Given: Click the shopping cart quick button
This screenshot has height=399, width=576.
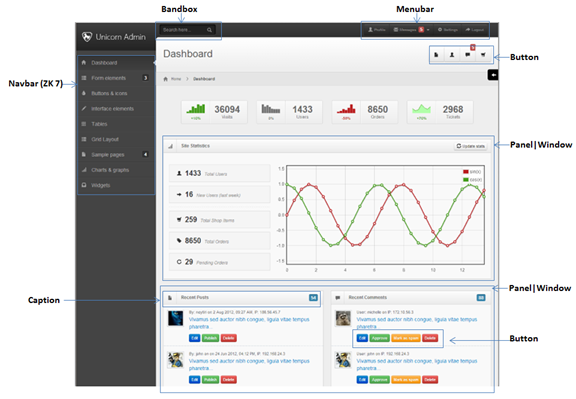Looking at the screenshot, I should tap(483, 55).
